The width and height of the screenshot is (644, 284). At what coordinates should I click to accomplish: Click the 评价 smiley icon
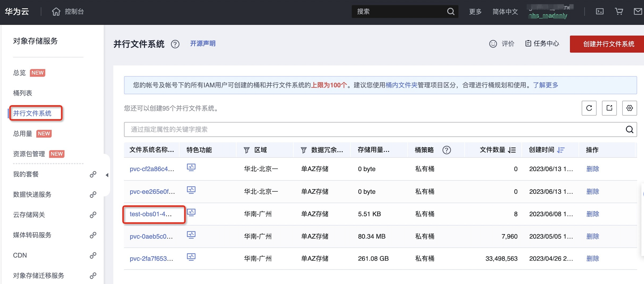[x=493, y=44]
